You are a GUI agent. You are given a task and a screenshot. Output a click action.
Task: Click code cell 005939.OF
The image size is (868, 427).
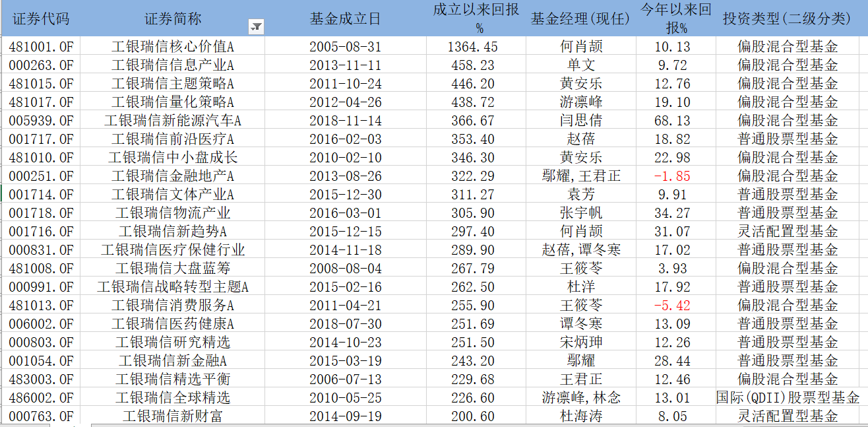pyautogui.click(x=41, y=120)
